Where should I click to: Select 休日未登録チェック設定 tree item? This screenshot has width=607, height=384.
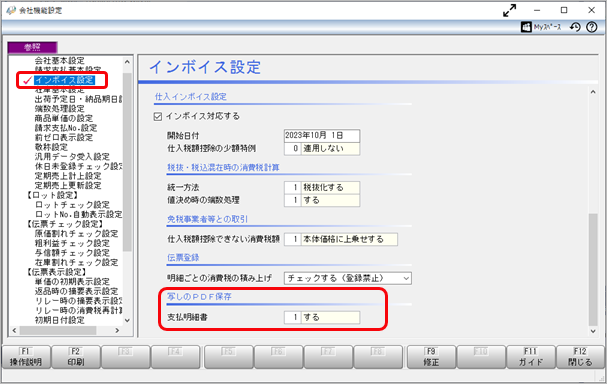tap(78, 166)
